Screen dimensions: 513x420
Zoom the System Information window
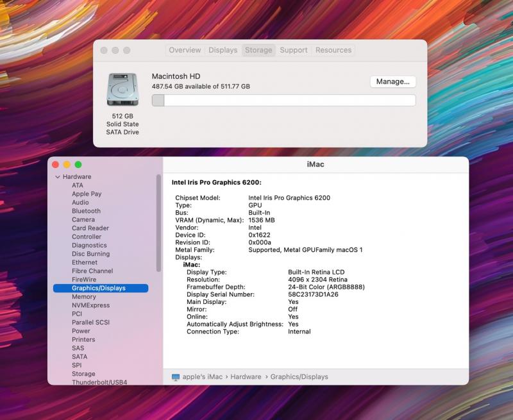pos(78,165)
